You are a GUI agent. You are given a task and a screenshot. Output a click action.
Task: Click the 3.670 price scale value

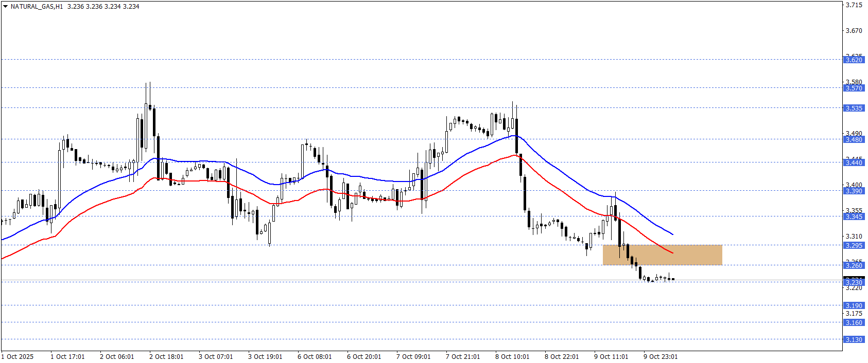point(854,31)
